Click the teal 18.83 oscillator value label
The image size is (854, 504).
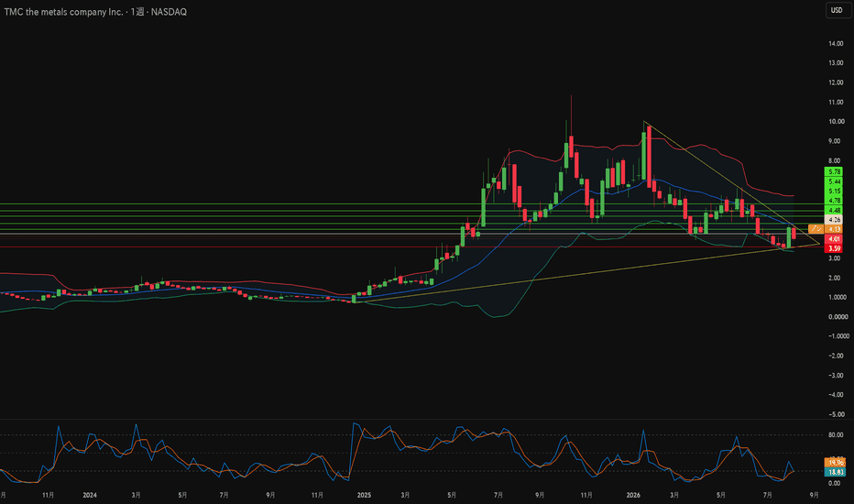pos(835,472)
